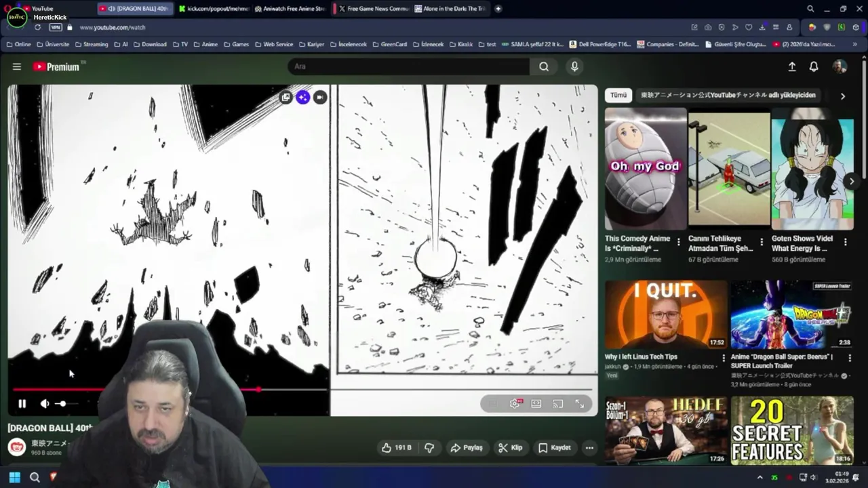Viewport: 868px width, 488px height.
Task: Toggle the floating player overlay purple icon
Action: point(302,98)
